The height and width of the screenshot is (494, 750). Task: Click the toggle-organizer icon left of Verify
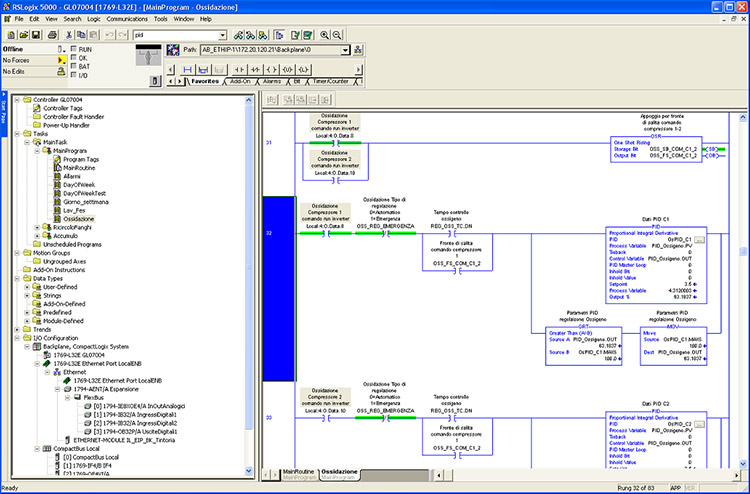279,35
